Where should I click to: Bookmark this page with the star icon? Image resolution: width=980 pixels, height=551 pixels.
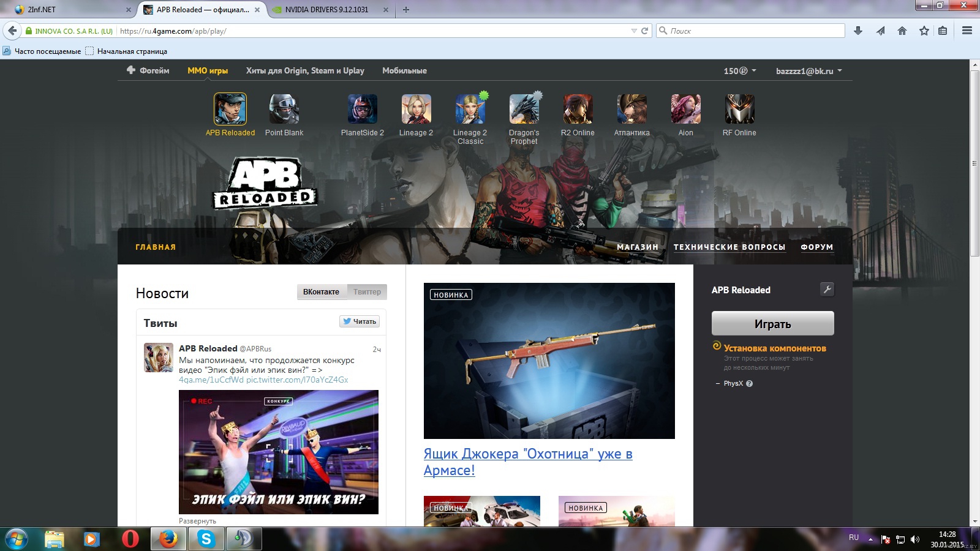(924, 31)
